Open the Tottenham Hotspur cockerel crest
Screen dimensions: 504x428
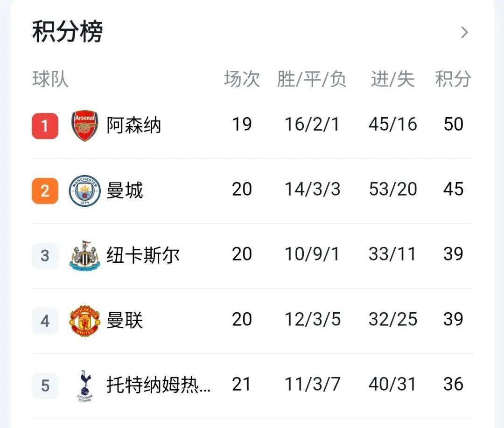85,386
